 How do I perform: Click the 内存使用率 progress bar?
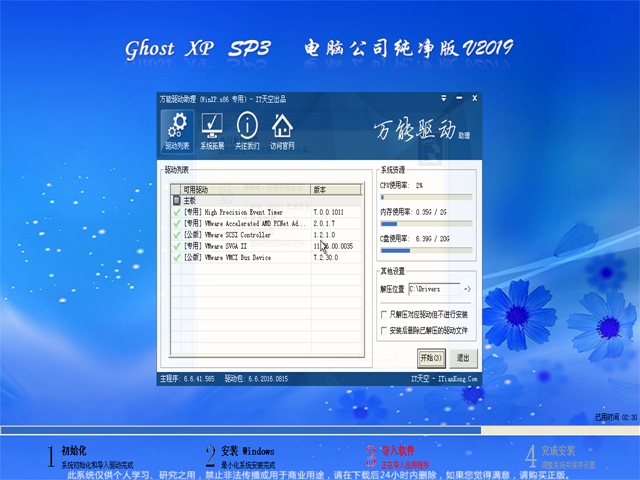click(427, 224)
